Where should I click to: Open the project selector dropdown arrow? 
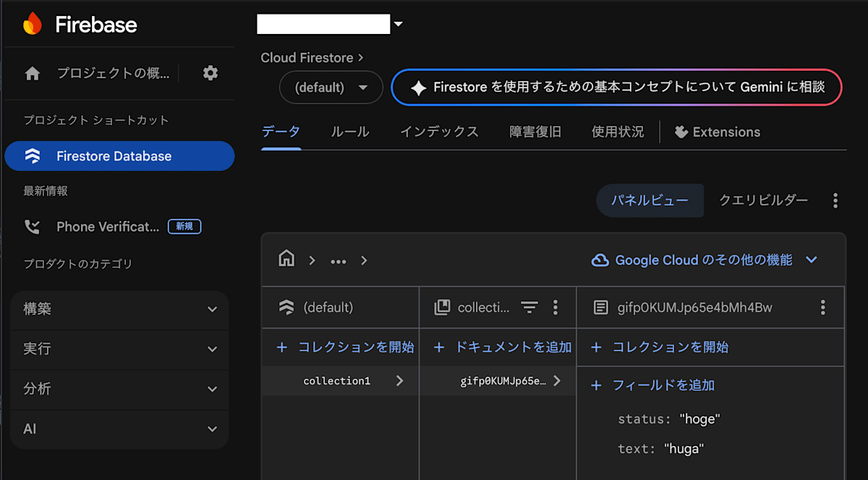398,25
